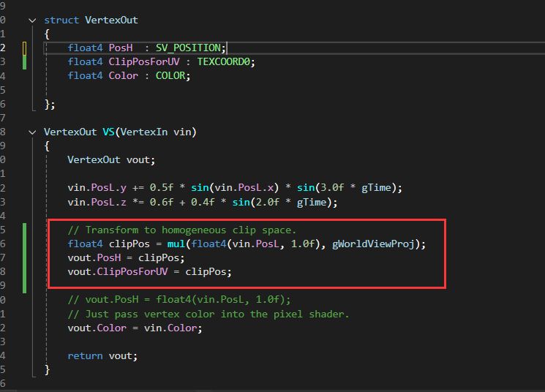Click the 'Transform to homogeneous clip space' comment

pyautogui.click(x=181, y=230)
